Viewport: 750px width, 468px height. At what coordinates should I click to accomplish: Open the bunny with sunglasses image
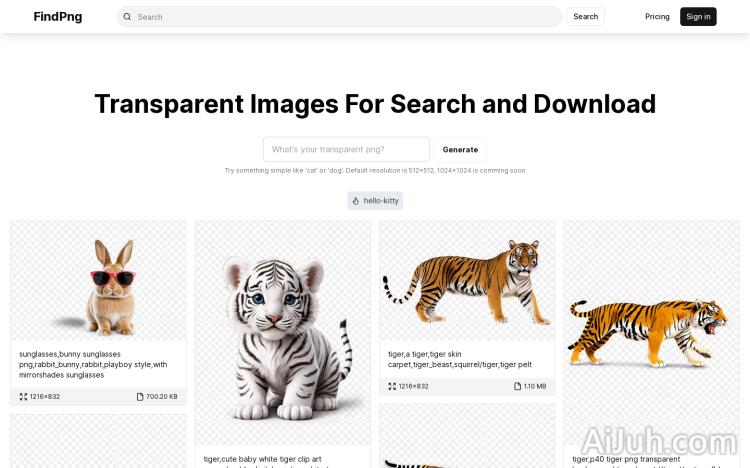pos(99,281)
